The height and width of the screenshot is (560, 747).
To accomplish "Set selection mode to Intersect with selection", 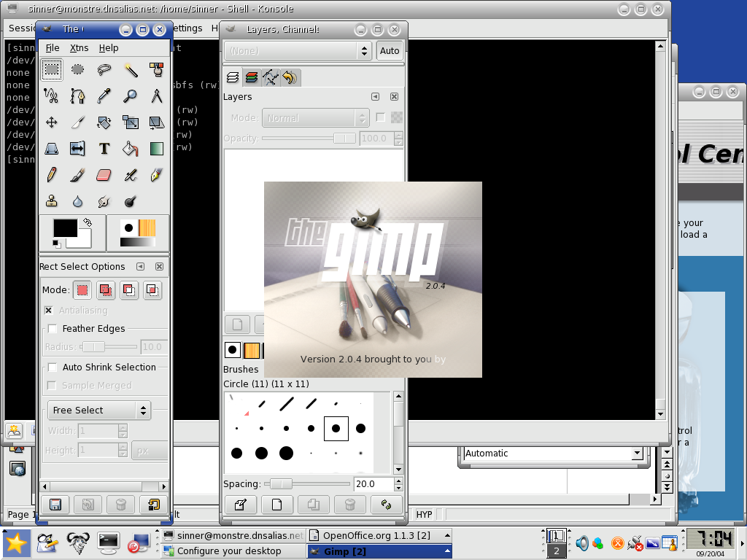I will pyautogui.click(x=152, y=290).
